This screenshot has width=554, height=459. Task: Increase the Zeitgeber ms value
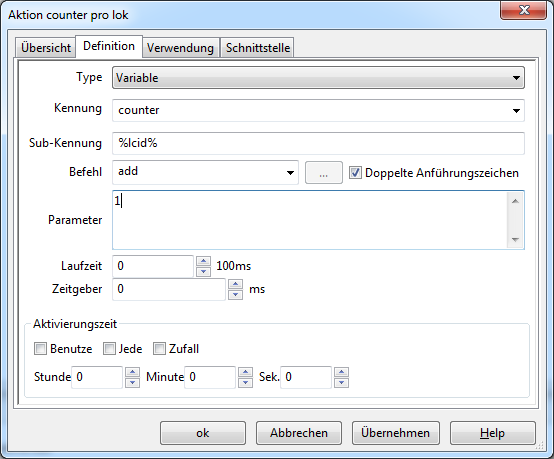point(235,284)
